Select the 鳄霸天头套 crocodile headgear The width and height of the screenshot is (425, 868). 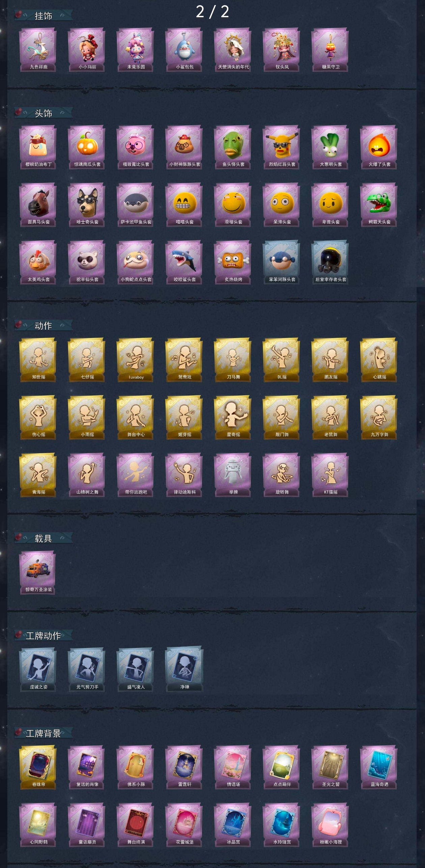pos(379,205)
